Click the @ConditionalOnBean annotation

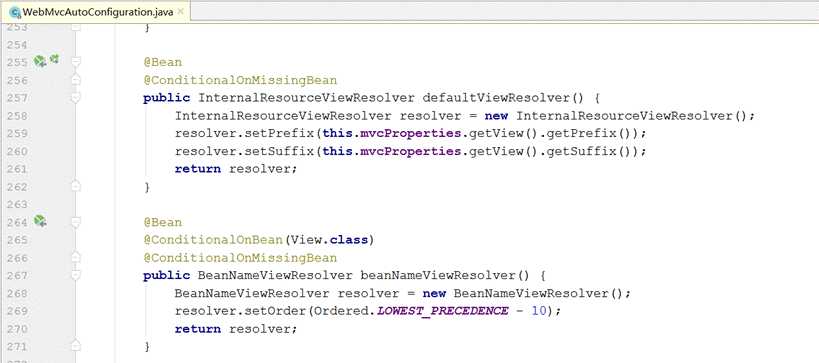click(213, 240)
